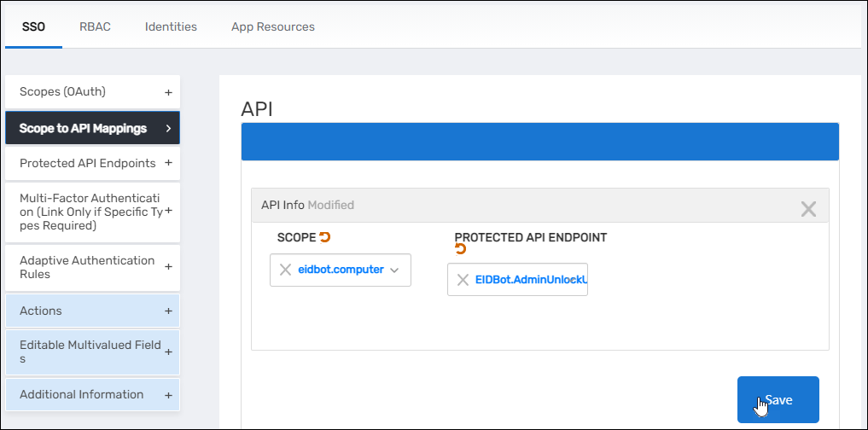
Task: Click the plus icon beside Editable Multivalued Fields
Action: pyautogui.click(x=168, y=352)
